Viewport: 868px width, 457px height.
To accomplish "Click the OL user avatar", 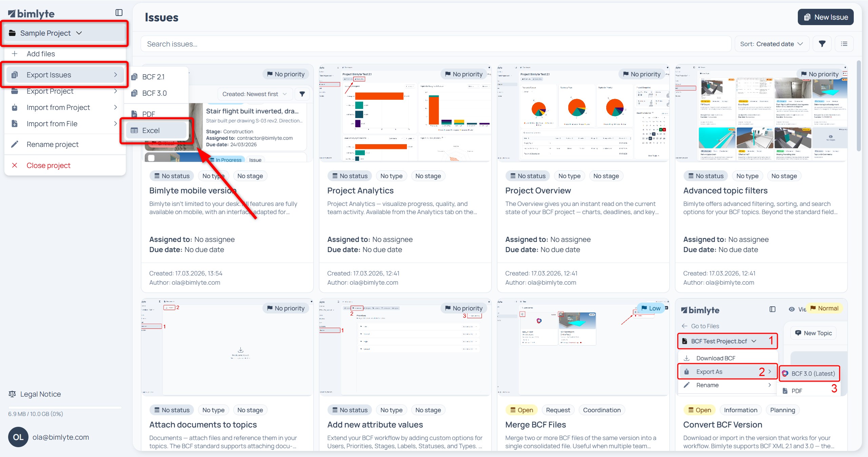I will pos(18,437).
